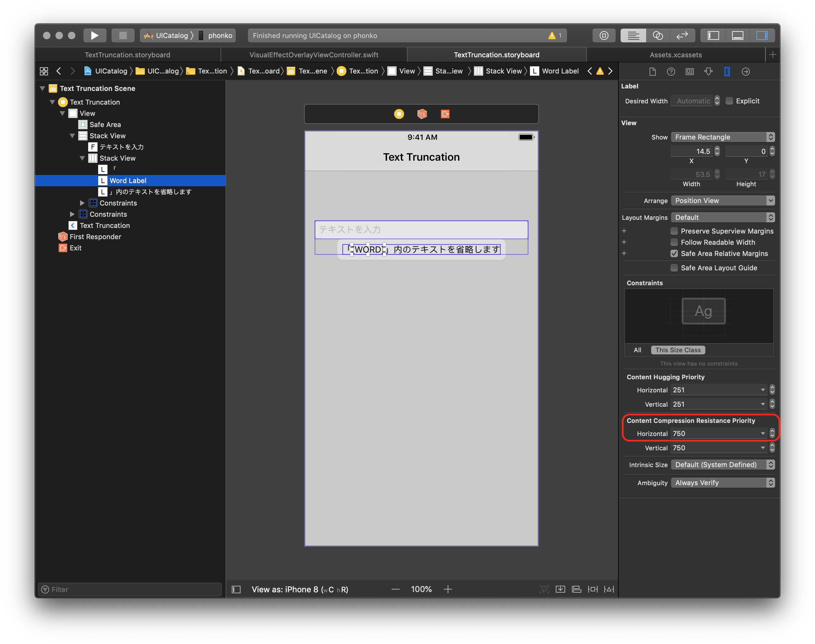Switch to the Assets.xcassets tab
This screenshot has height=644, width=815.
pyautogui.click(x=675, y=55)
